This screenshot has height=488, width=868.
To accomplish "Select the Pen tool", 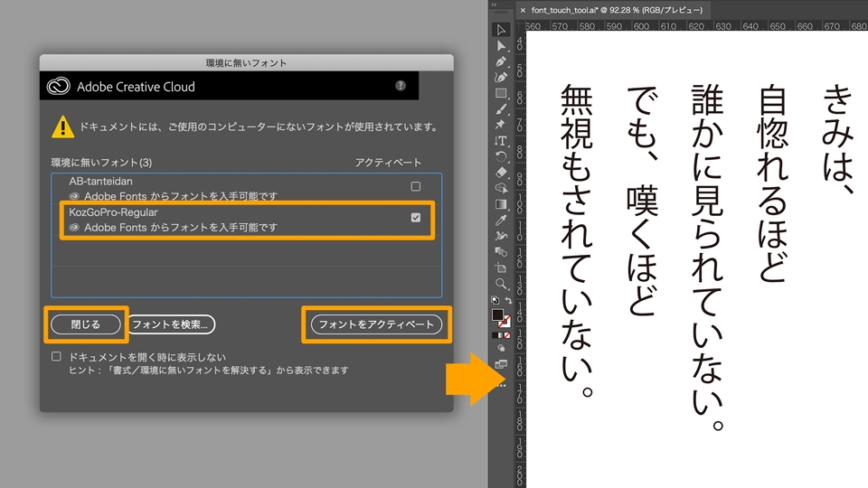I will point(501,61).
